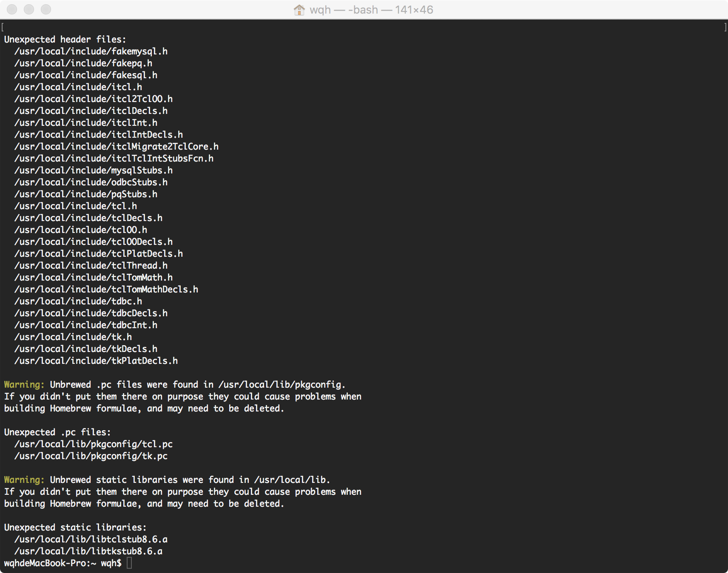This screenshot has width=728, height=573.
Task: Click the tclThread.h header line
Action: tap(91, 266)
